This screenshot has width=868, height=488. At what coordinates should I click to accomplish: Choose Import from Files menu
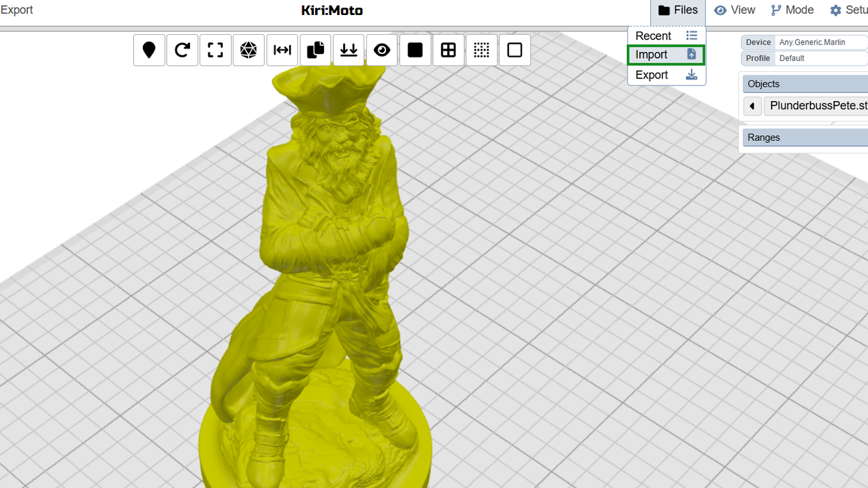666,55
